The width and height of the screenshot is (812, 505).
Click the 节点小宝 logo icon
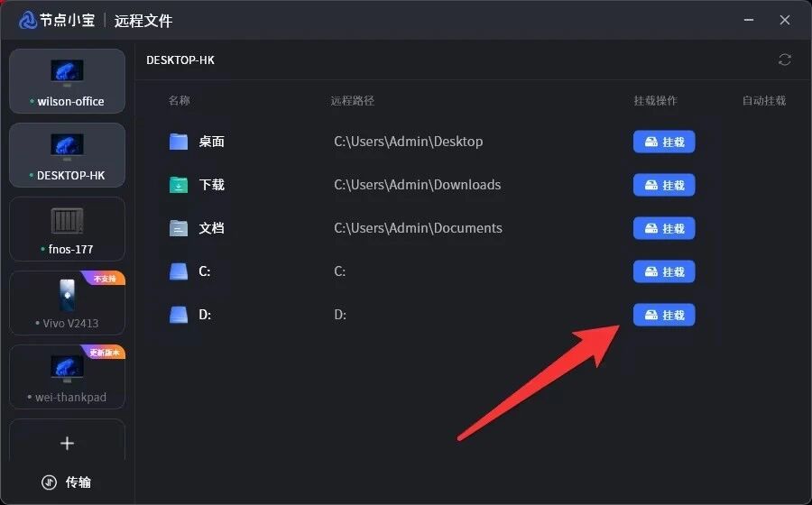coord(27,21)
